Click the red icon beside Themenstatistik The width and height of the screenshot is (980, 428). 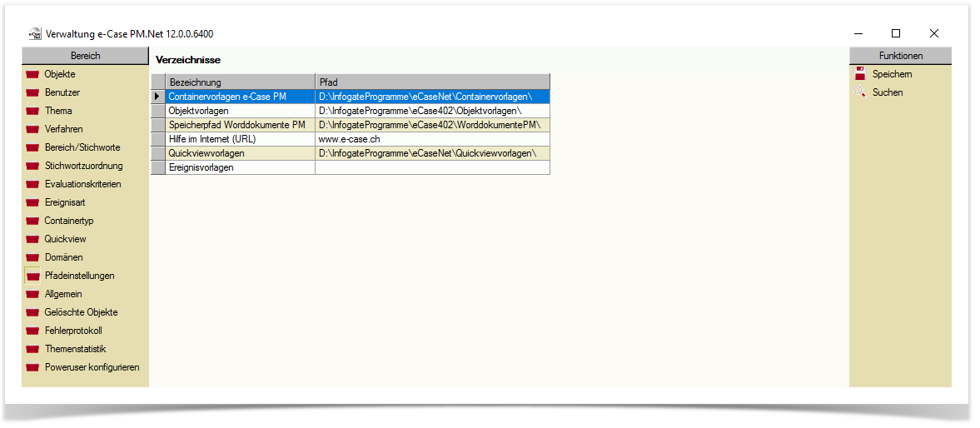[32, 349]
